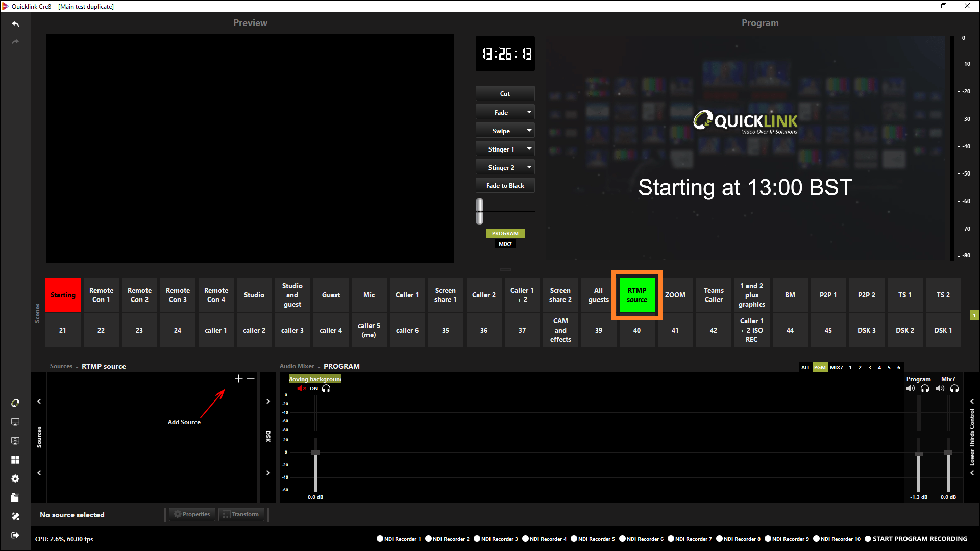Viewport: 980px width, 551px height.
Task: Open the Quicklink logo sidebar icon
Action: coord(15,403)
